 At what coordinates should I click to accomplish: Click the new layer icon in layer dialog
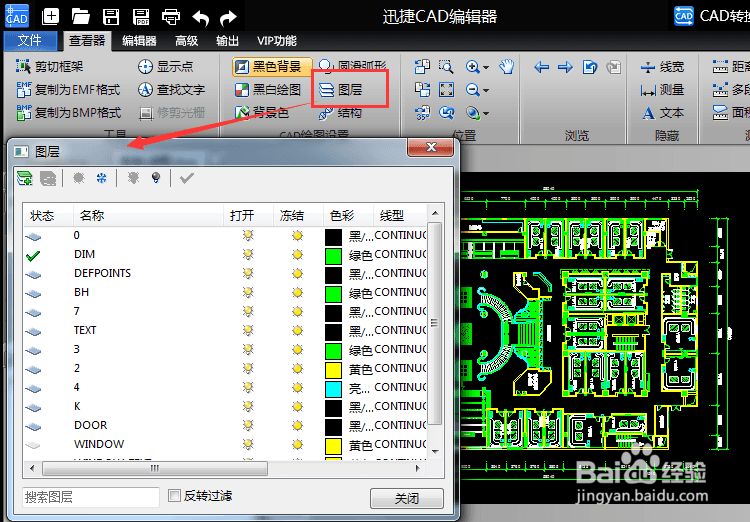coord(25,178)
